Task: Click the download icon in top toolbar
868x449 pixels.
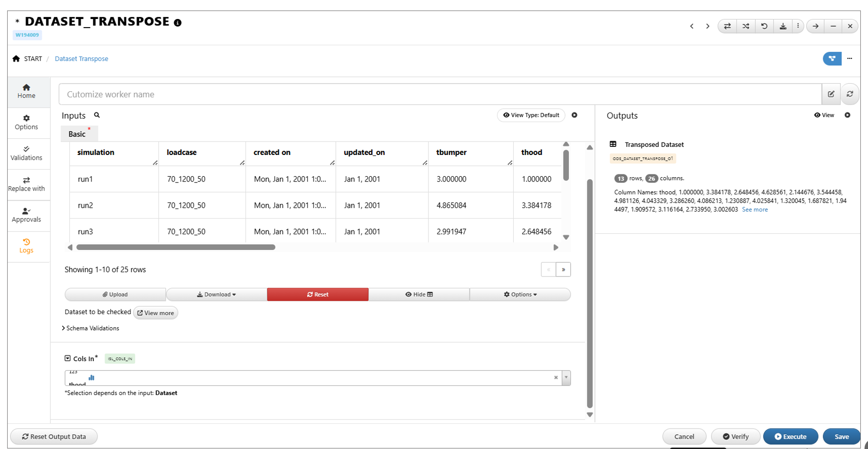Action: 783,26
